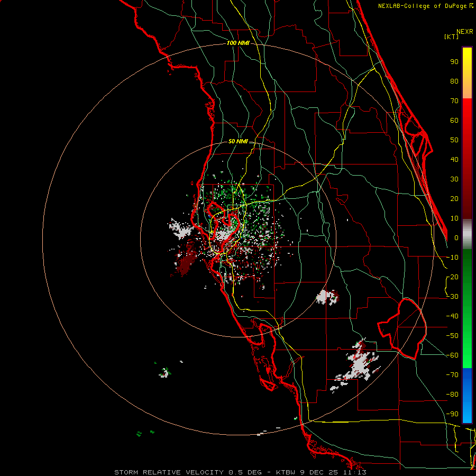476x476 pixels.
Task: Click the NEXLAB-College of DuPage header text
Action: 425,6
